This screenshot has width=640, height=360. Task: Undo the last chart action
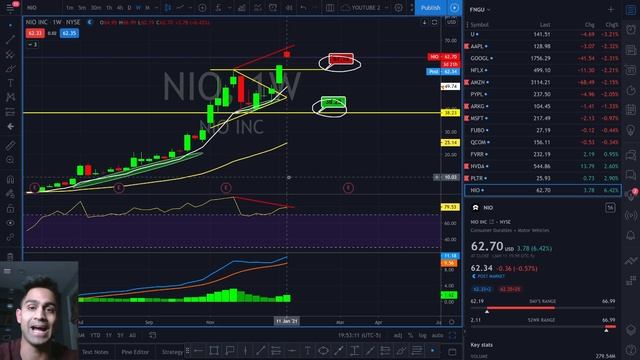[304, 7]
